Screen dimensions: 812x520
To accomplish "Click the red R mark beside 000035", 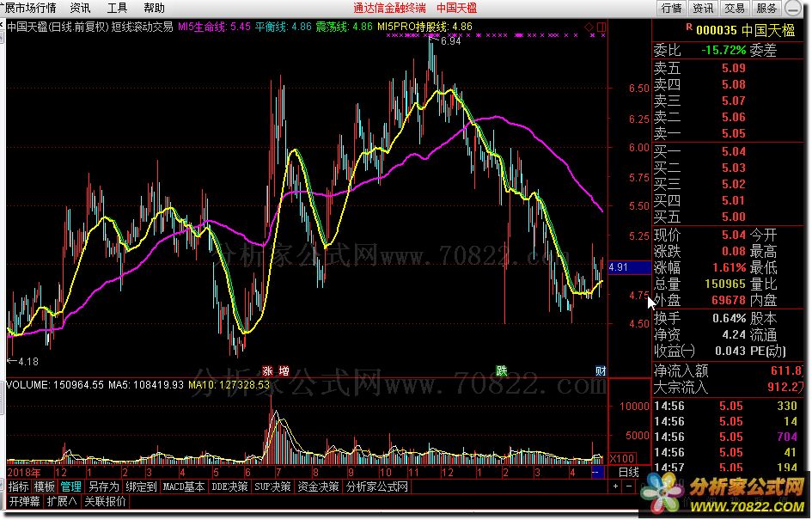I will pyautogui.click(x=689, y=27).
